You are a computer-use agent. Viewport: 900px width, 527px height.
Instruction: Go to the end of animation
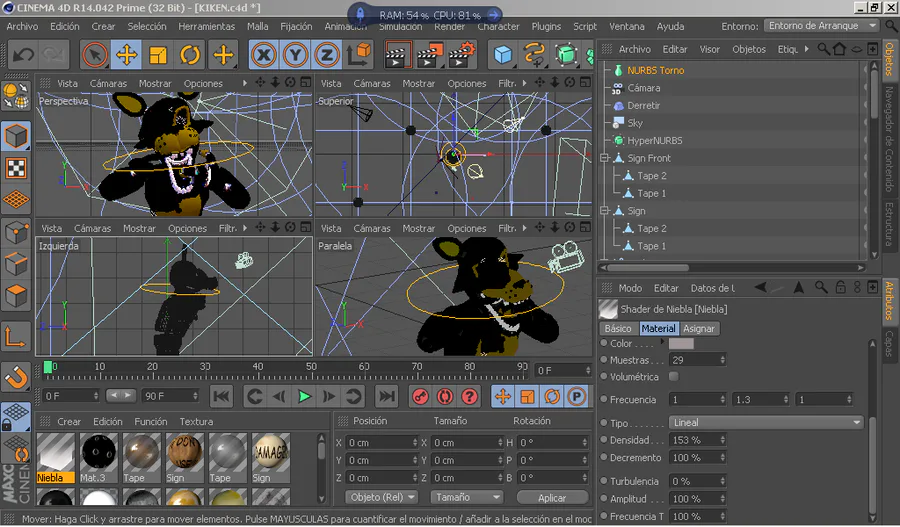pyautogui.click(x=387, y=396)
